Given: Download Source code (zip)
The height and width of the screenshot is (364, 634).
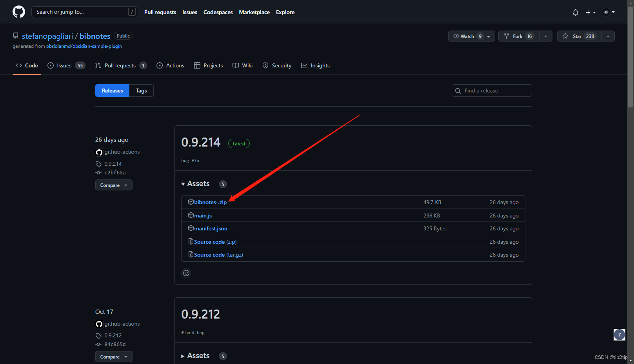Looking at the screenshot, I should click(x=215, y=242).
